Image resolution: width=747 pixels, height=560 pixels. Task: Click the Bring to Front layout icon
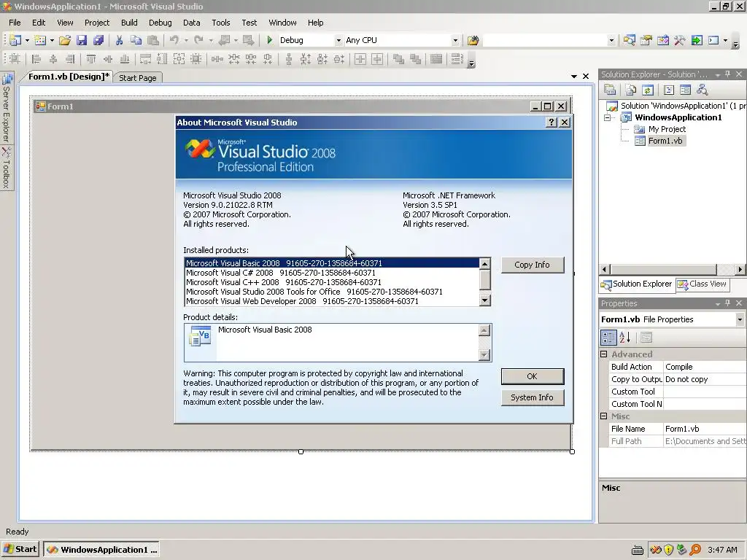(x=398, y=59)
